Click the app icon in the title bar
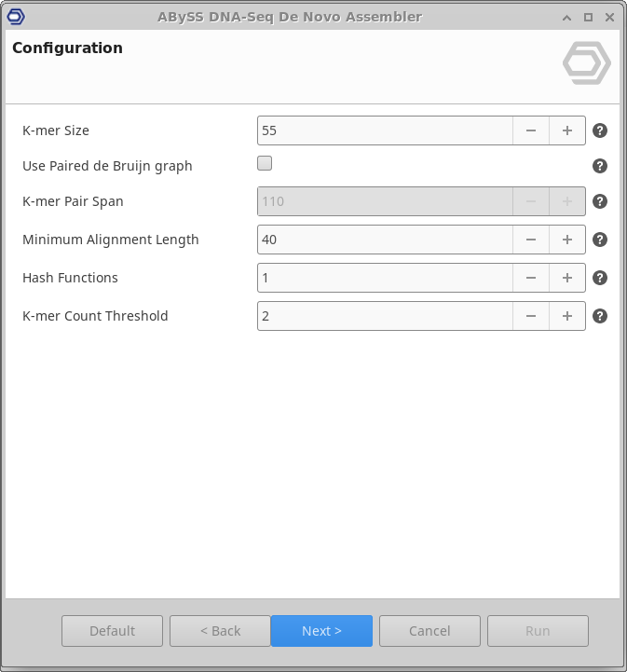This screenshot has width=627, height=672. (x=16, y=17)
